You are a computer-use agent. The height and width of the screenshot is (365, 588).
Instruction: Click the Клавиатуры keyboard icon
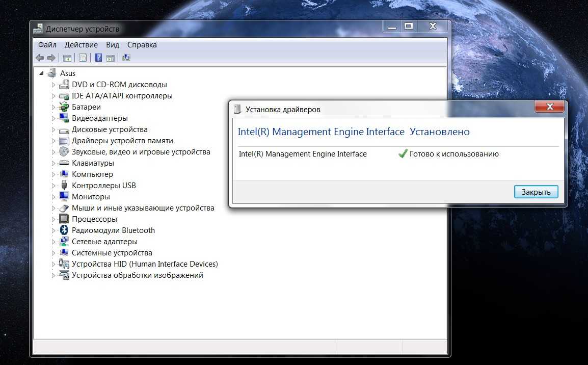pos(64,163)
